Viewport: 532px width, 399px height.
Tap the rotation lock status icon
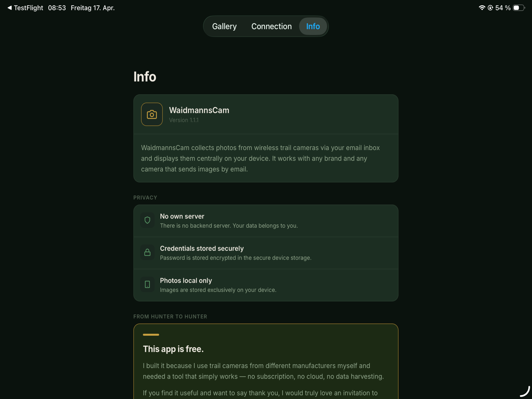(x=490, y=8)
